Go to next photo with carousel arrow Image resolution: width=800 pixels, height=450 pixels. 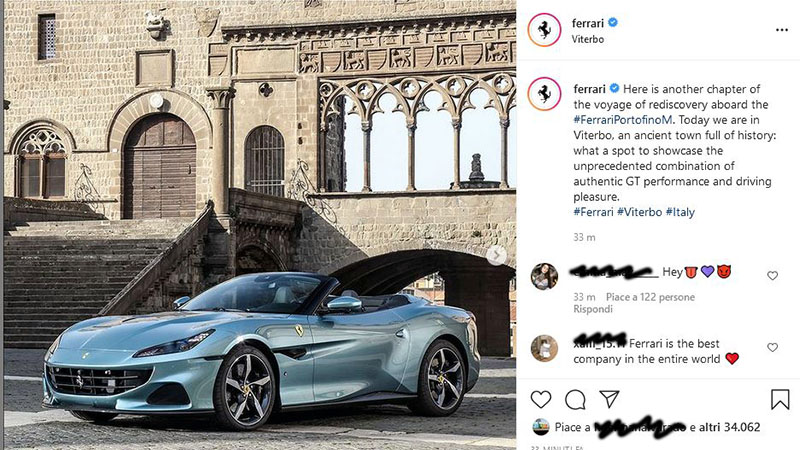click(x=496, y=255)
